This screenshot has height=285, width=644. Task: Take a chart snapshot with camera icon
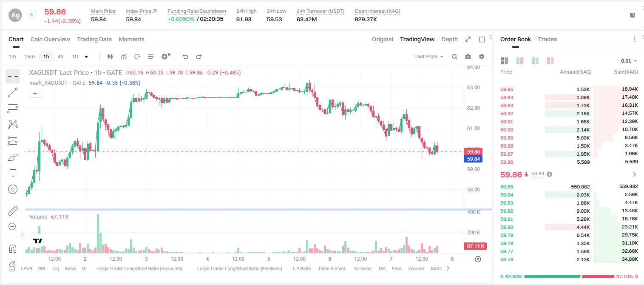(468, 57)
